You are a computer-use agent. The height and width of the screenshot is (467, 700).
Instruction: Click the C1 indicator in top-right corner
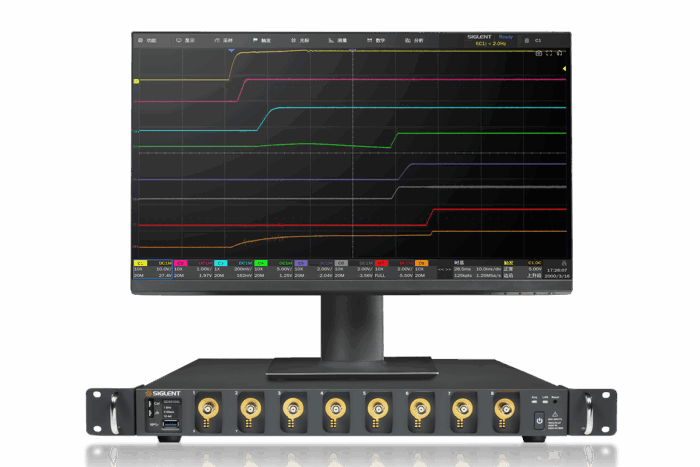(537, 40)
